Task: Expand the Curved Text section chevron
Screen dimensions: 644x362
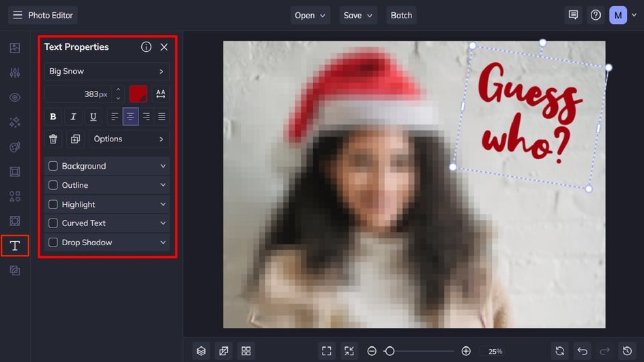Action: click(162, 223)
